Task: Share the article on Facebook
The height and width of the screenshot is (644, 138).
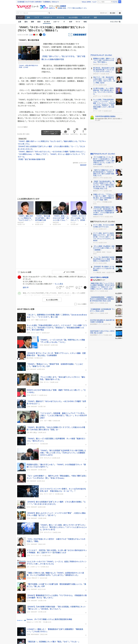Action: click(x=44, y=35)
